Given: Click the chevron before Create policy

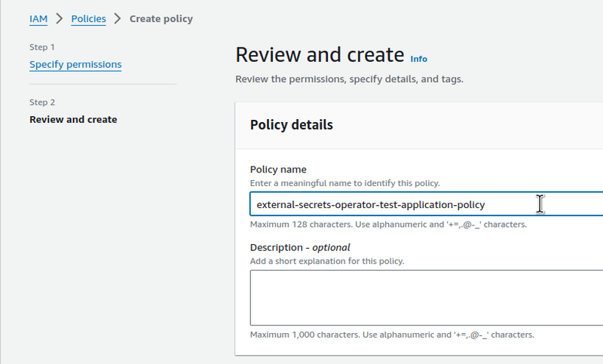Looking at the screenshot, I should point(118,18).
